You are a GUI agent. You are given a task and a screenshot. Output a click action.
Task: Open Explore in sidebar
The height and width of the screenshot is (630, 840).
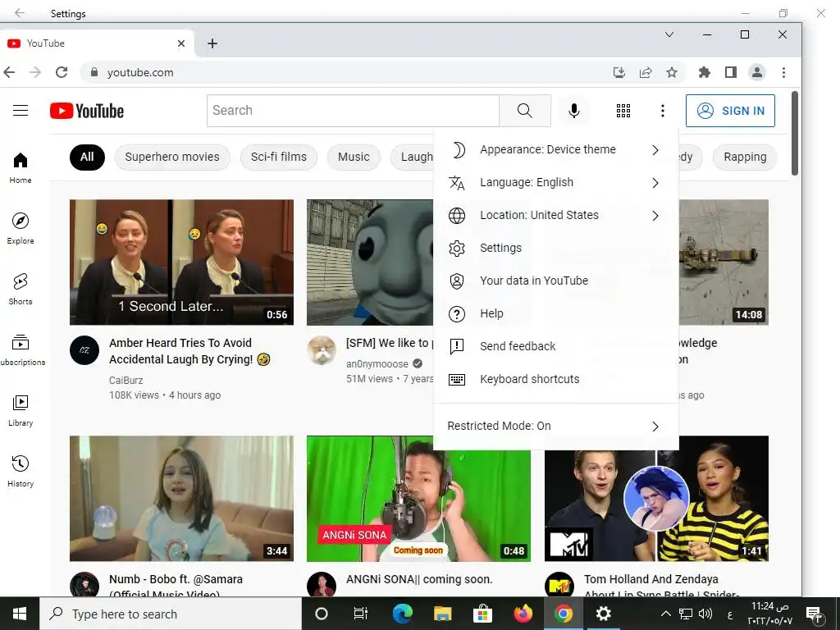coord(21,228)
